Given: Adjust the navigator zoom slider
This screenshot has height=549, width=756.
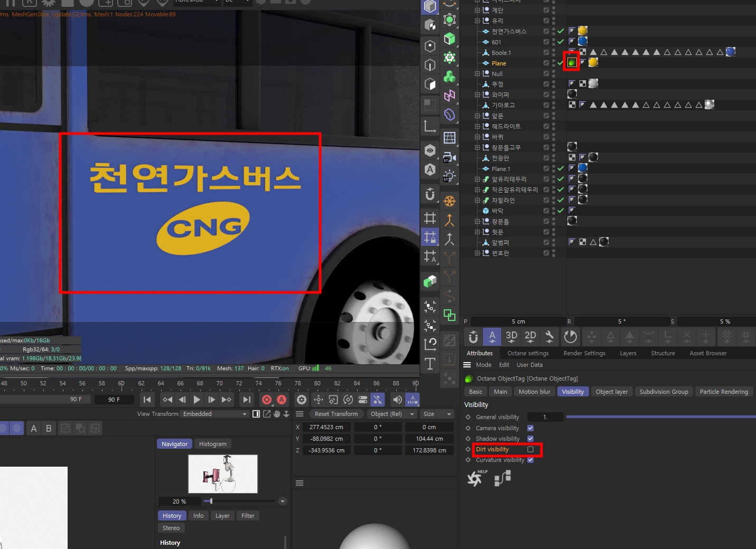Looking at the screenshot, I should click(239, 501).
